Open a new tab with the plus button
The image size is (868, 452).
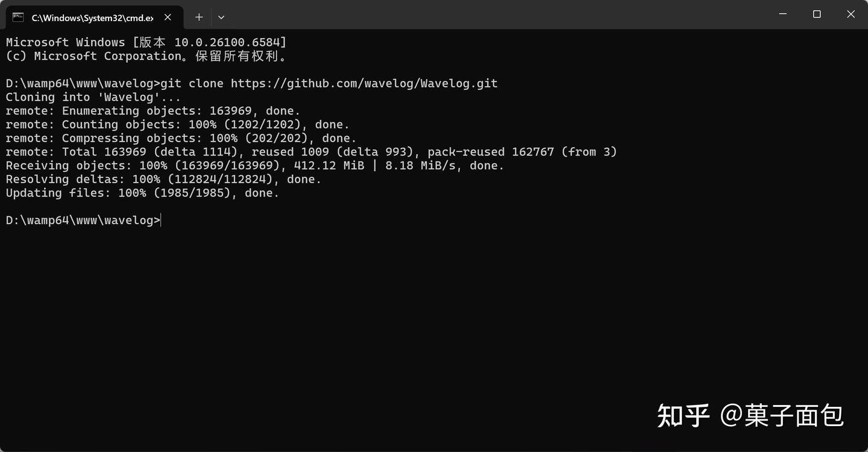(x=200, y=17)
